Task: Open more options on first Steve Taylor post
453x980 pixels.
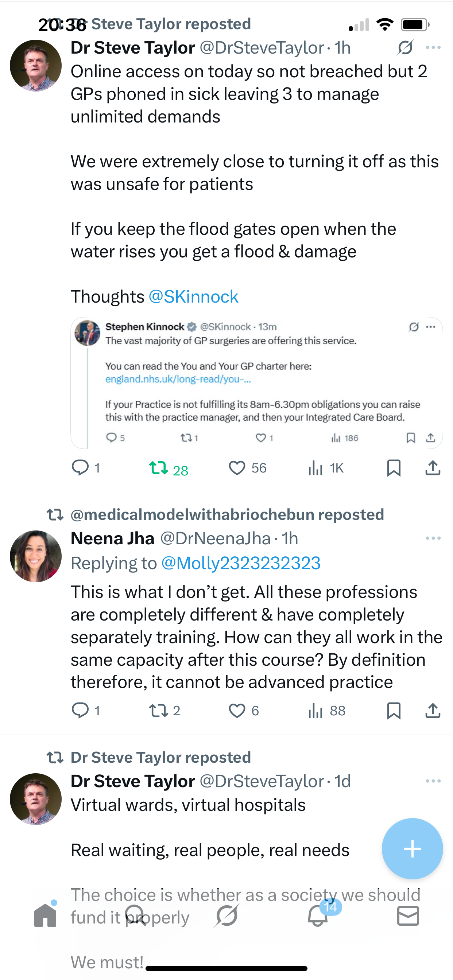Action: click(x=433, y=47)
